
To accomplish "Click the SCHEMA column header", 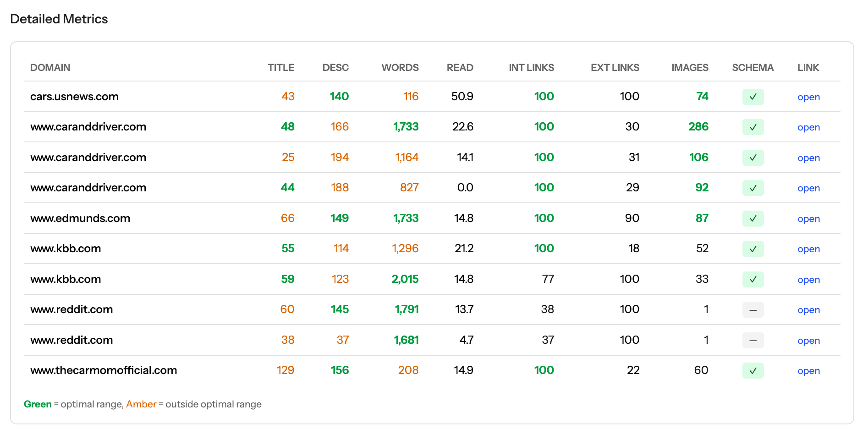I will pos(753,68).
